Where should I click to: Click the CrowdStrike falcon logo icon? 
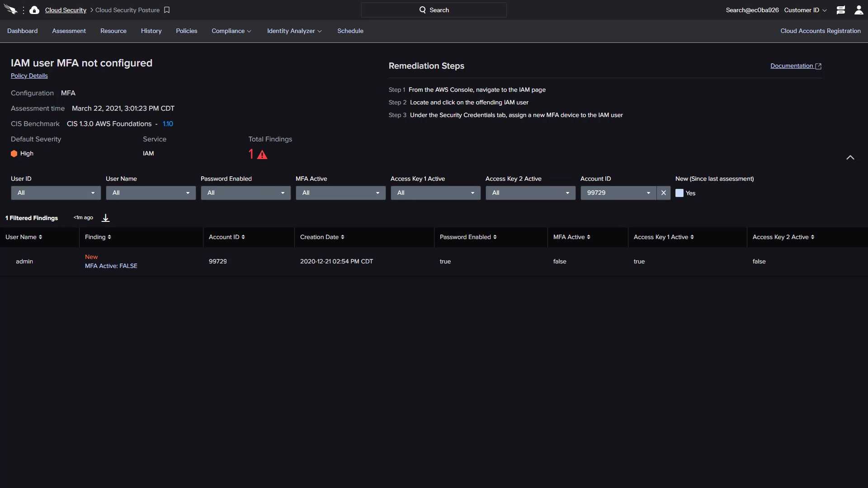coord(10,9)
